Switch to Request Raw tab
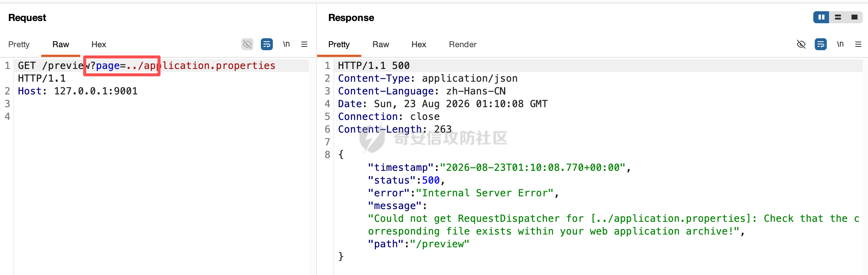868x275 pixels. pyautogui.click(x=61, y=44)
